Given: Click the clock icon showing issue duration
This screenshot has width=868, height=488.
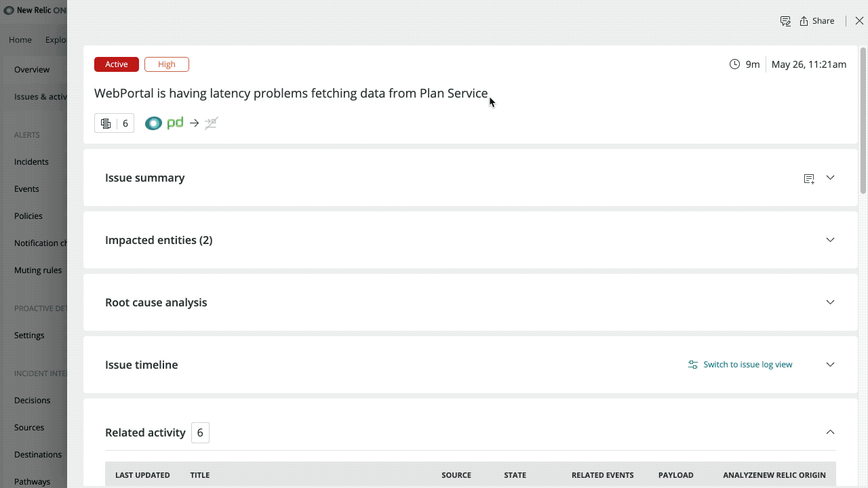Looking at the screenshot, I should (734, 64).
